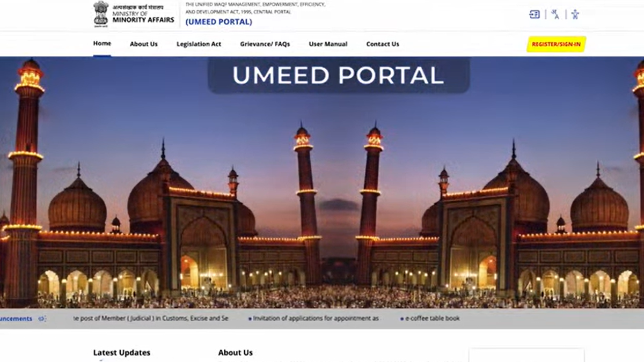
Task: Click the Latest Updates section heading
Action: click(x=122, y=353)
